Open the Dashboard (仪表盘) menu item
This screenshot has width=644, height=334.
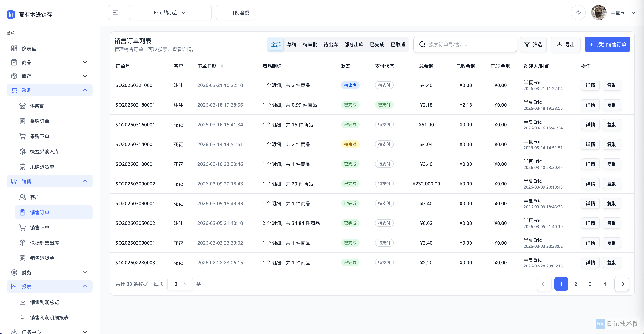click(29, 49)
